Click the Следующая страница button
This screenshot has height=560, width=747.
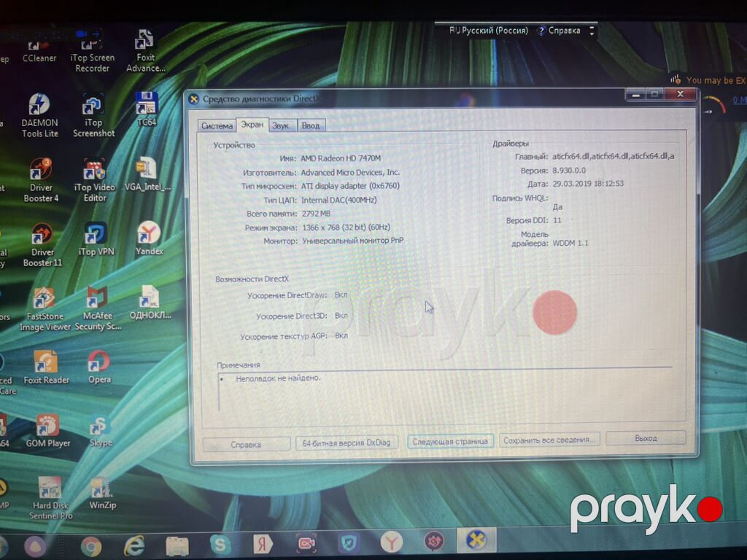pyautogui.click(x=449, y=441)
